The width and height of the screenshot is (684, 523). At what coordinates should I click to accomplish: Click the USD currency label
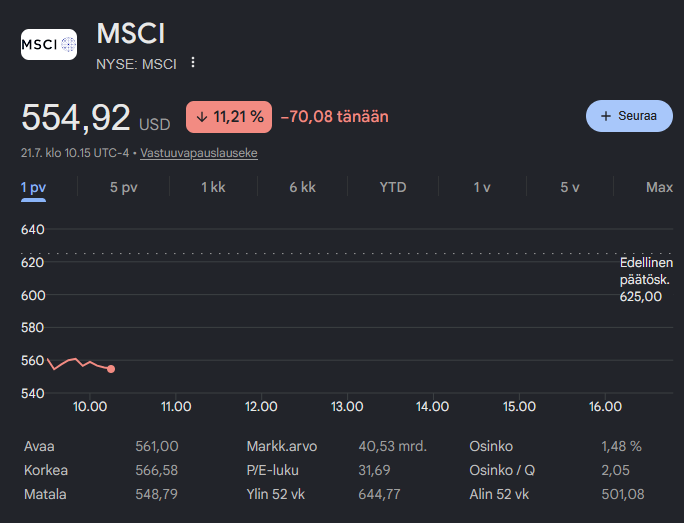(154, 125)
